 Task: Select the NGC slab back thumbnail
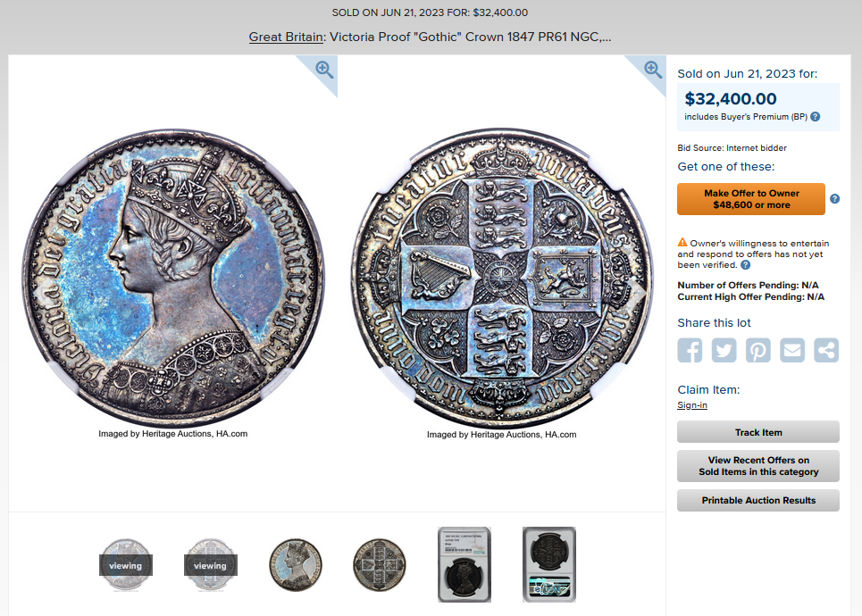pos(549,565)
